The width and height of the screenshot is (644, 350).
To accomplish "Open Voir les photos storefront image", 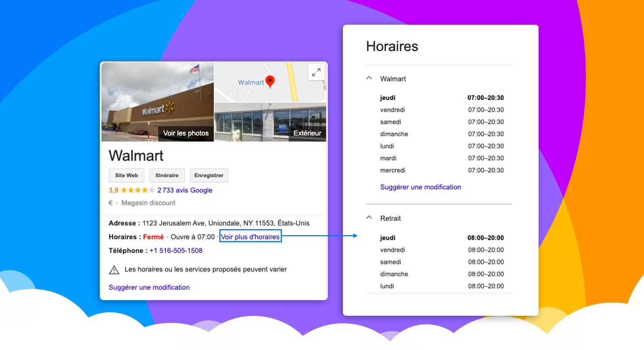I will pos(158,102).
